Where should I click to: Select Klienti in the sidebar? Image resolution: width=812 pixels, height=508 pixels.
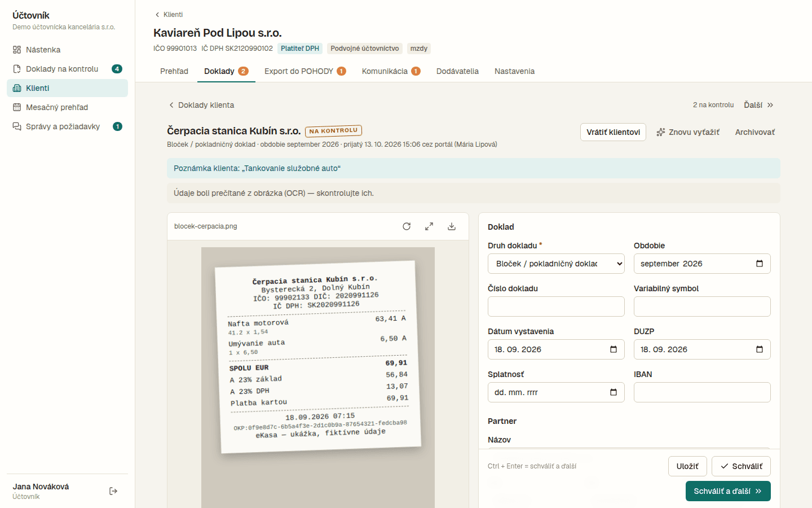(67, 88)
